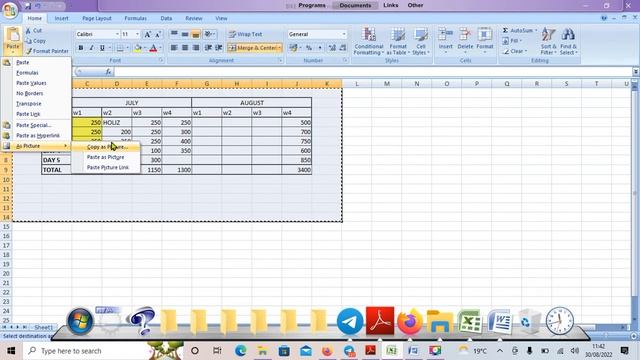The height and width of the screenshot is (360, 640).
Task: Switch to the Insert ribbon tab
Action: pyautogui.click(x=62, y=18)
